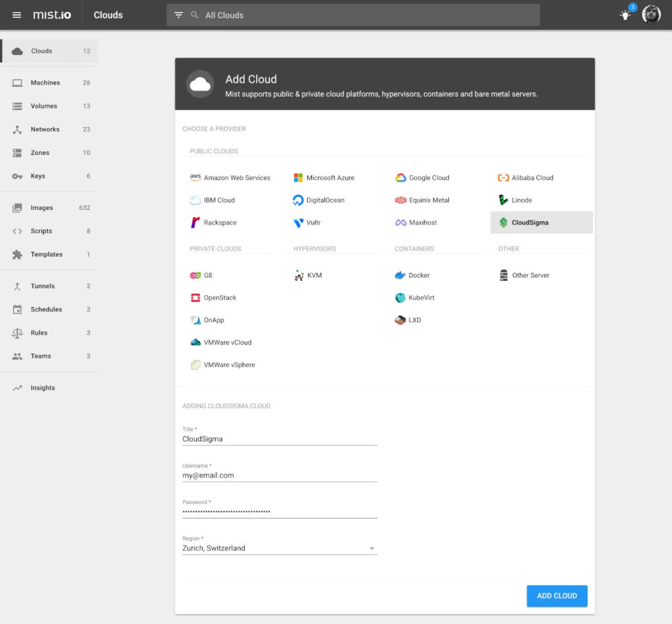Open the Insights page
This screenshot has height=624, width=672.
[42, 387]
